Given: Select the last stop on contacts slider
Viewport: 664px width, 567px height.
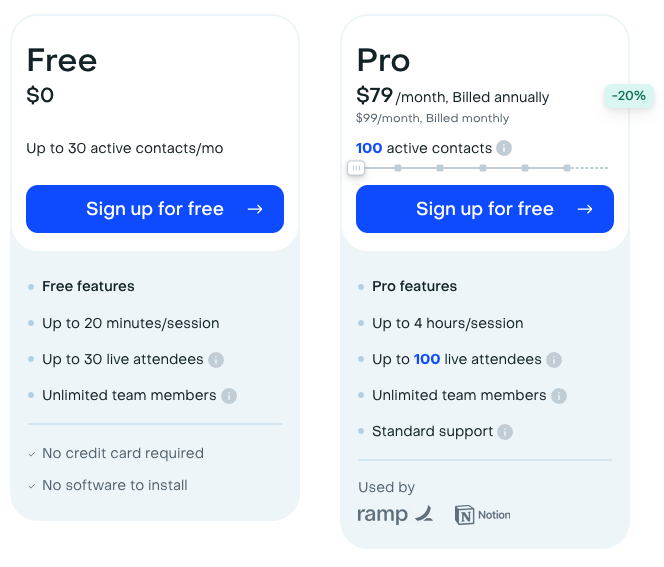Looking at the screenshot, I should click(x=567, y=168).
